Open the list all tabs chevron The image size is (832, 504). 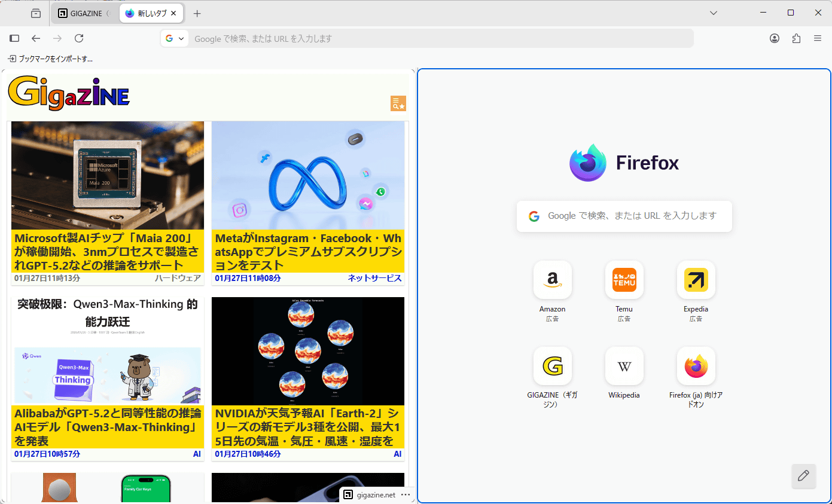[x=714, y=13]
